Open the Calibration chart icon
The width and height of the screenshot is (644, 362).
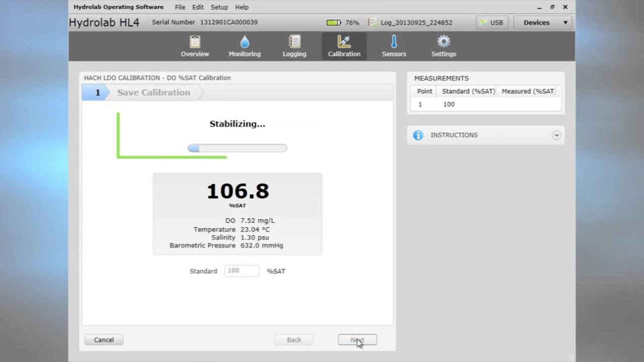point(344,41)
